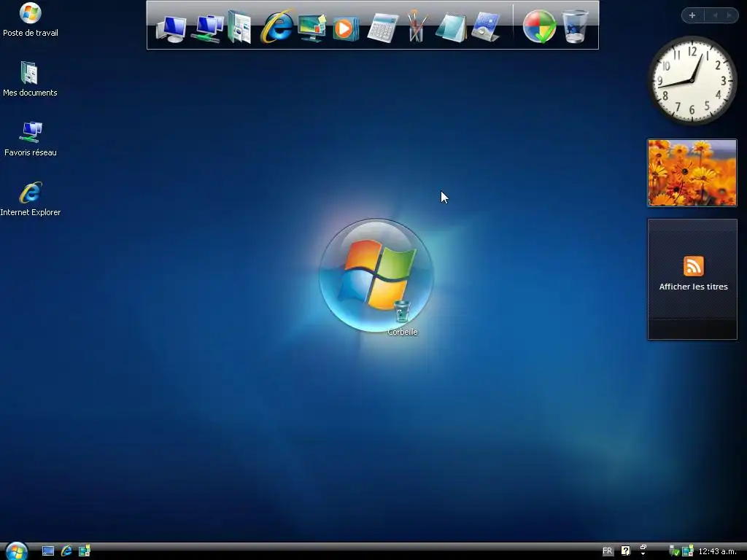Launch Internet Explorer from quick launch

point(66,551)
